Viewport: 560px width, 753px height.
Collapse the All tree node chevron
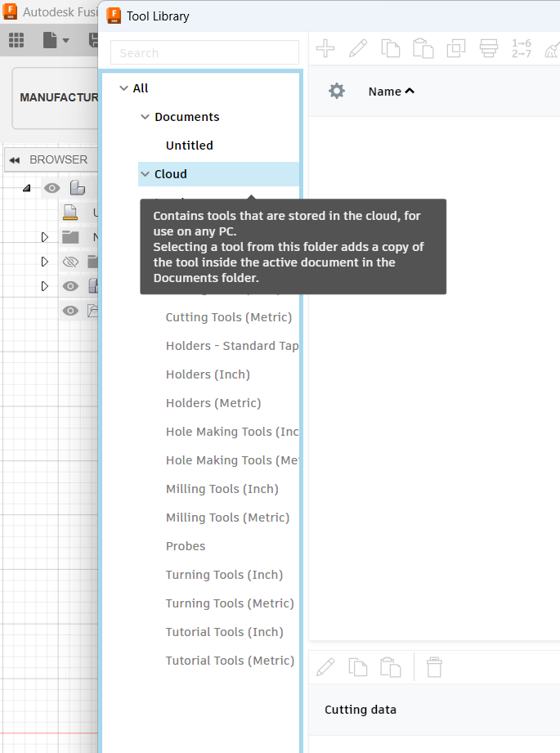(123, 88)
